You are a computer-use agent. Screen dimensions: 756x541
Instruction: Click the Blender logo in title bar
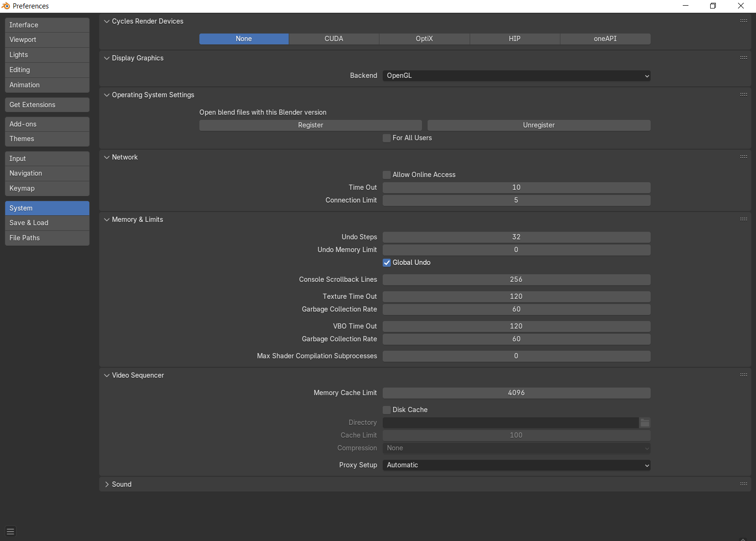coord(6,6)
